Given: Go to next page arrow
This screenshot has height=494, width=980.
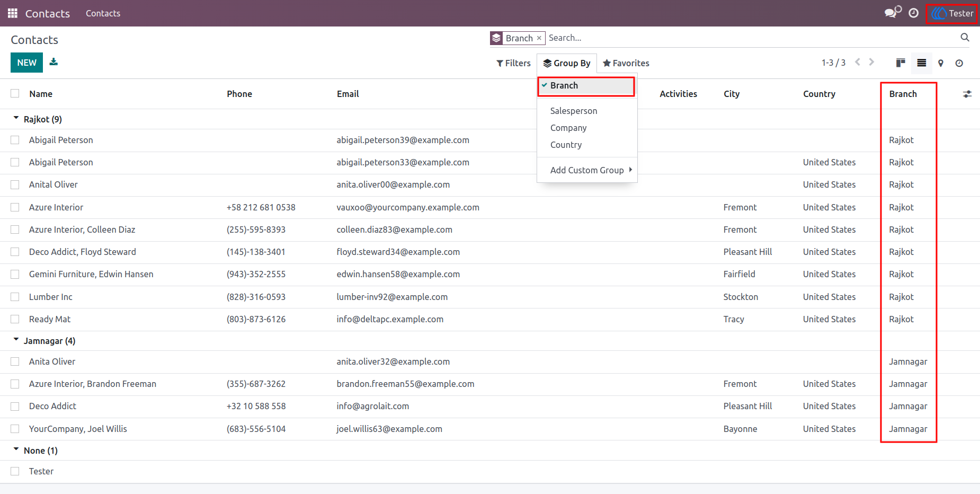Looking at the screenshot, I should 872,63.
